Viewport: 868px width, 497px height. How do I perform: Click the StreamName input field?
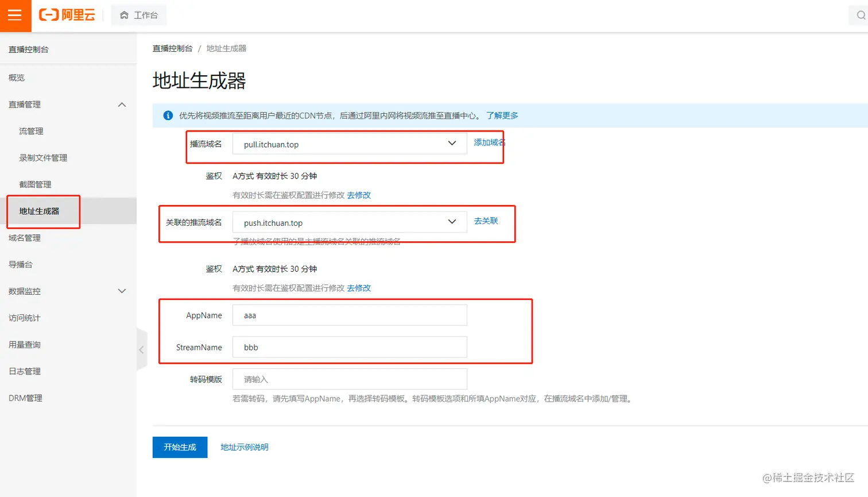349,347
